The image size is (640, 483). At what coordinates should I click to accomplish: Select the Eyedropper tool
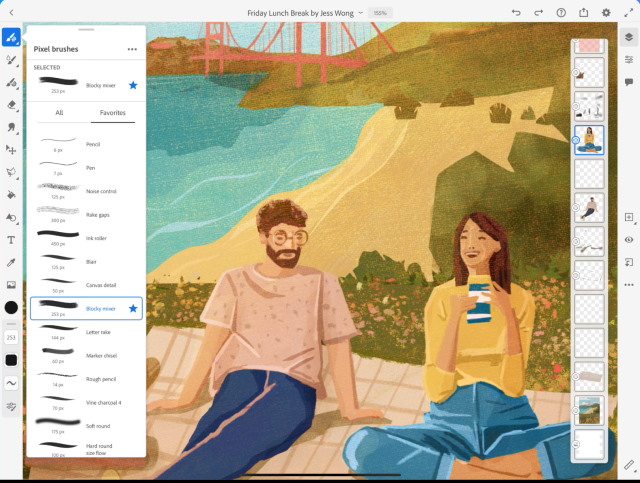[x=11, y=263]
